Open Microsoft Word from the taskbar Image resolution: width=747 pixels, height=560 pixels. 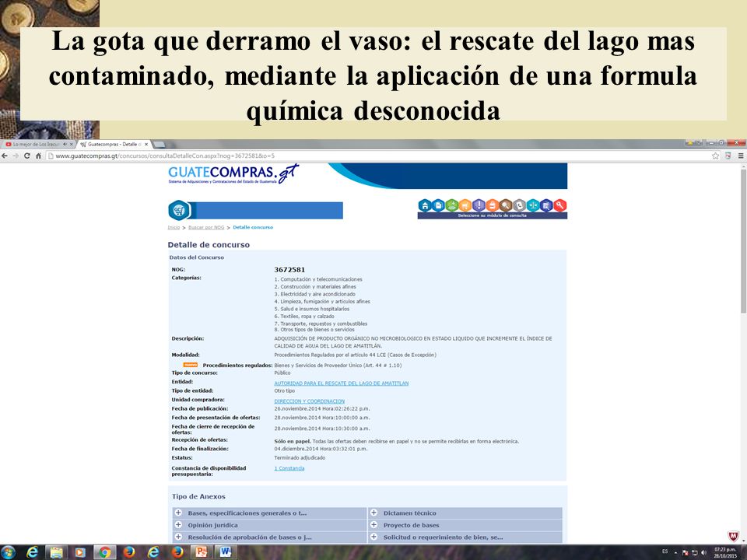[226, 552]
